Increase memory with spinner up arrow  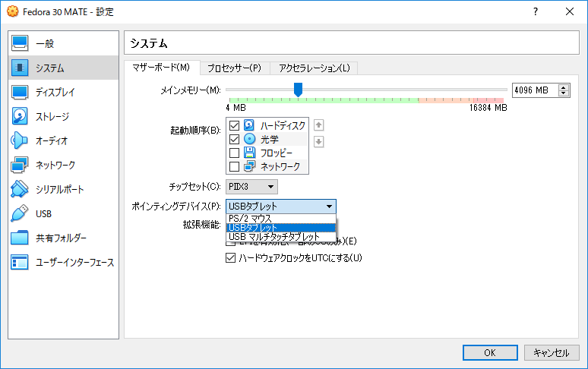tap(563, 87)
